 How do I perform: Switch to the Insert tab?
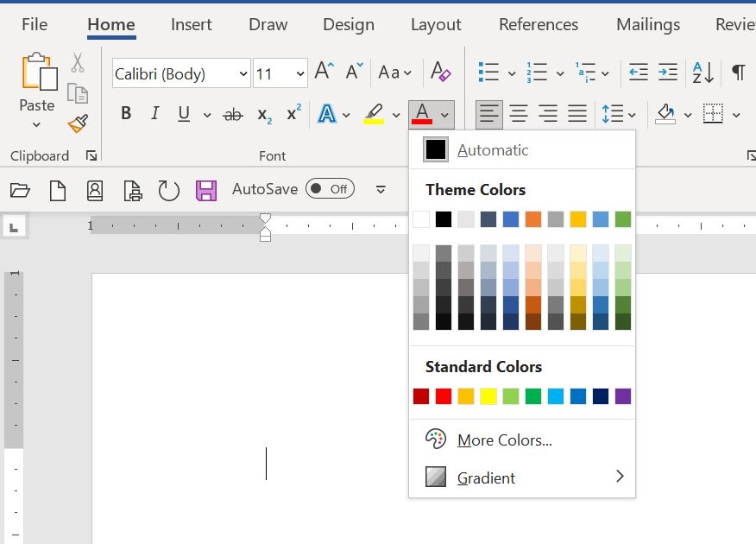(191, 24)
